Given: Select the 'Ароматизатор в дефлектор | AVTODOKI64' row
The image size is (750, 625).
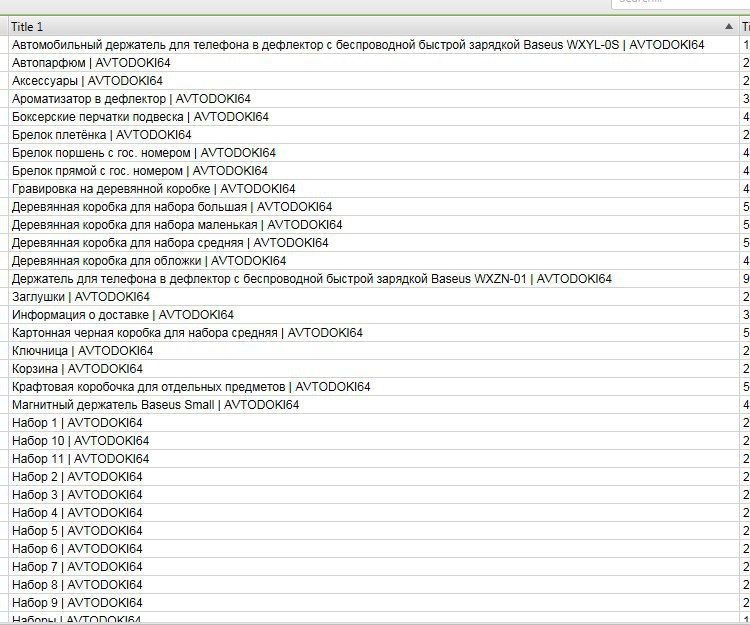Looking at the screenshot, I should click(x=374, y=99).
